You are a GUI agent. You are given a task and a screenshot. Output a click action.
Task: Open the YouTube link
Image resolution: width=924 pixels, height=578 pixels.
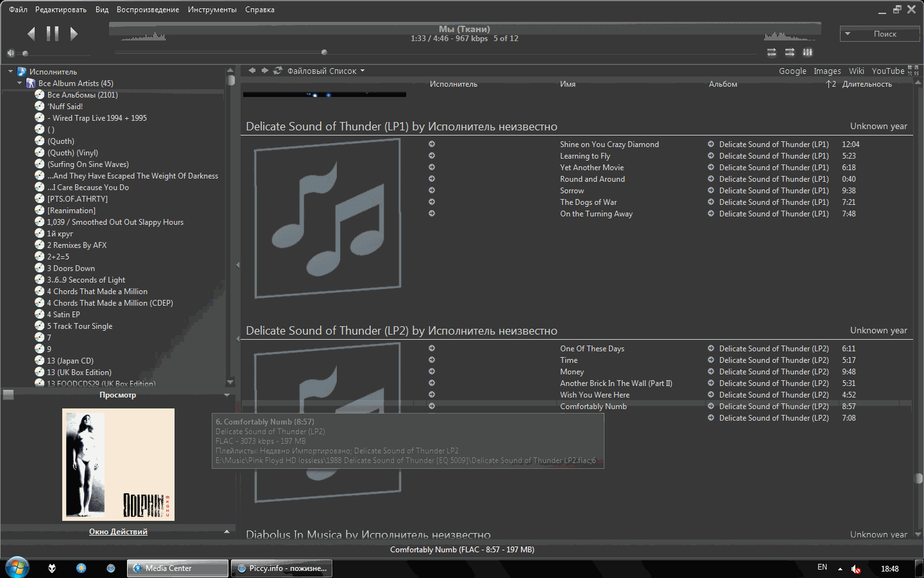pyautogui.click(x=888, y=71)
